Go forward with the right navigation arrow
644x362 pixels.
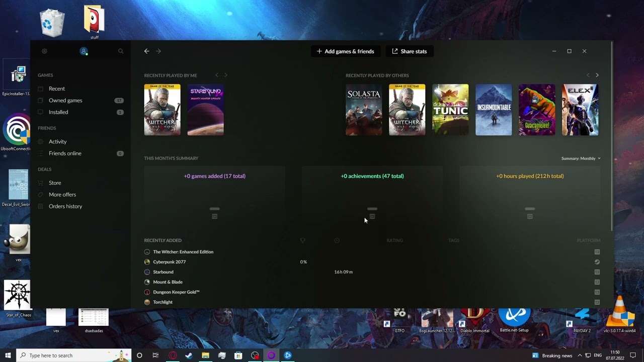click(158, 51)
